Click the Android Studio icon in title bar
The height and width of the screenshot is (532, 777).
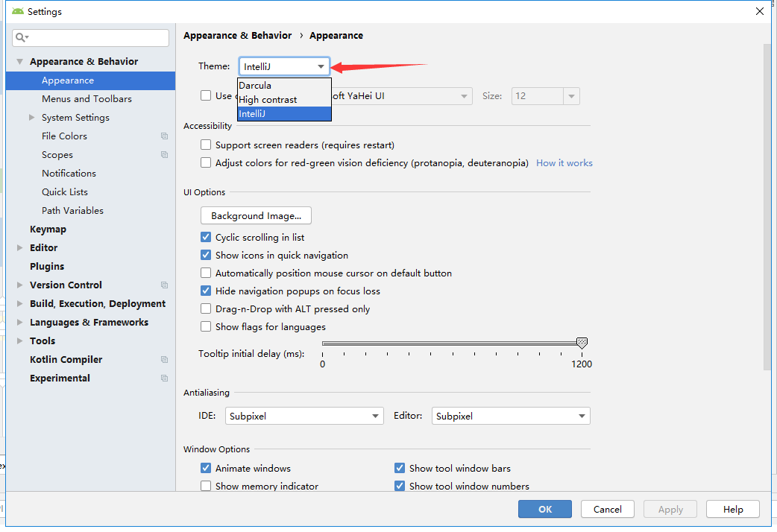[x=17, y=11]
